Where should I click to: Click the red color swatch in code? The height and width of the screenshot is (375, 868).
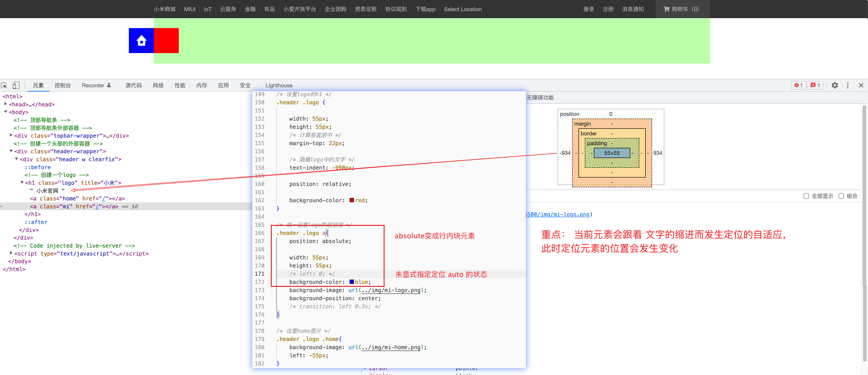pos(351,200)
